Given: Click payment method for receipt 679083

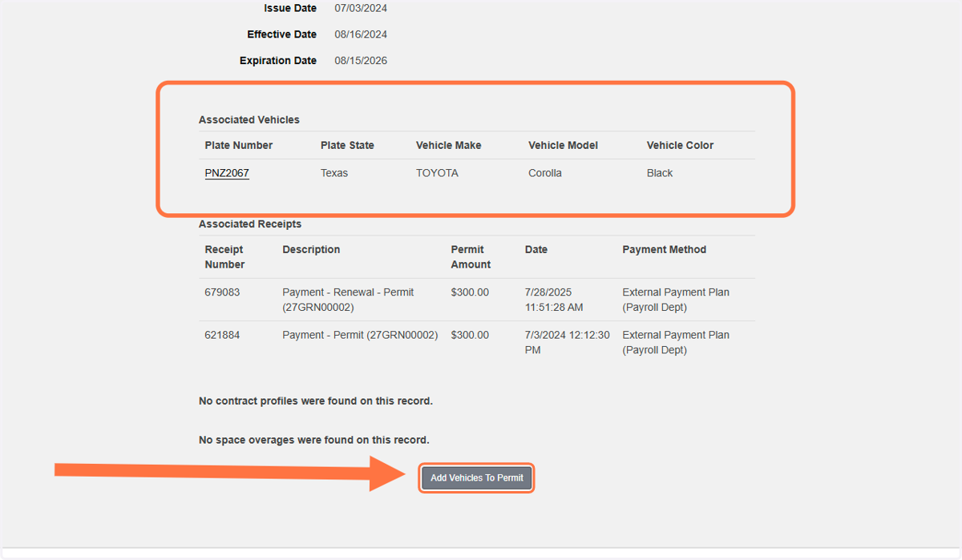Looking at the screenshot, I should tap(676, 300).
